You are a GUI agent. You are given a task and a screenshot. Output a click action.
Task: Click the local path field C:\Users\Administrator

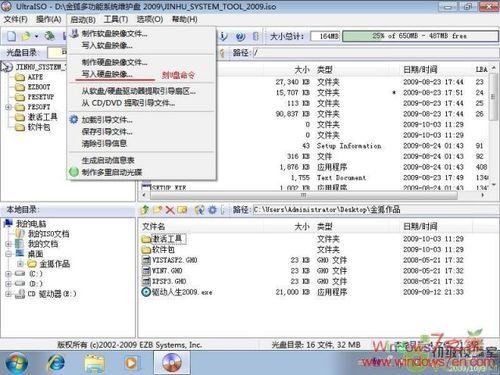point(375,210)
